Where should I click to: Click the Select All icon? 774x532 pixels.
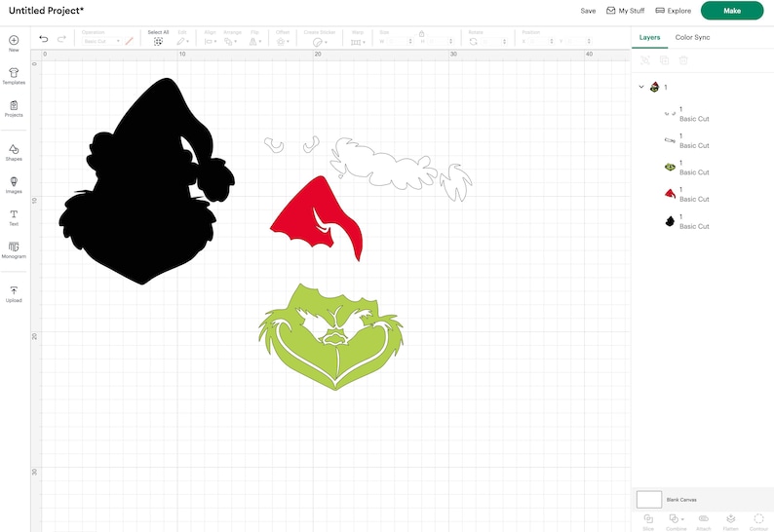pyautogui.click(x=158, y=42)
